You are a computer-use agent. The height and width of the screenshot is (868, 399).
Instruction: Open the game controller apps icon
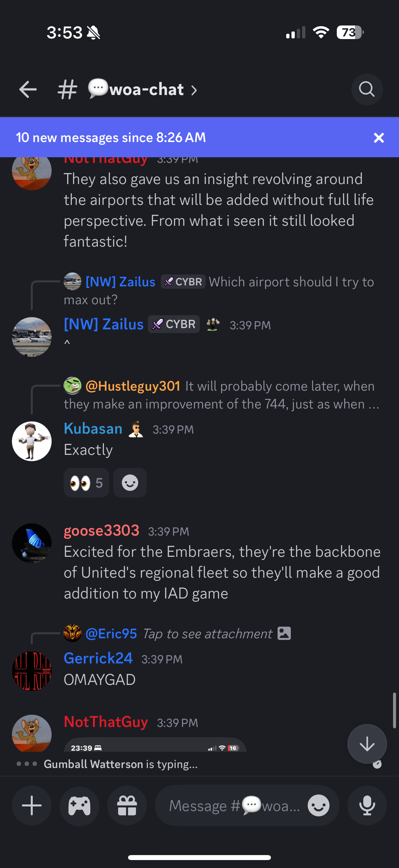(x=79, y=805)
